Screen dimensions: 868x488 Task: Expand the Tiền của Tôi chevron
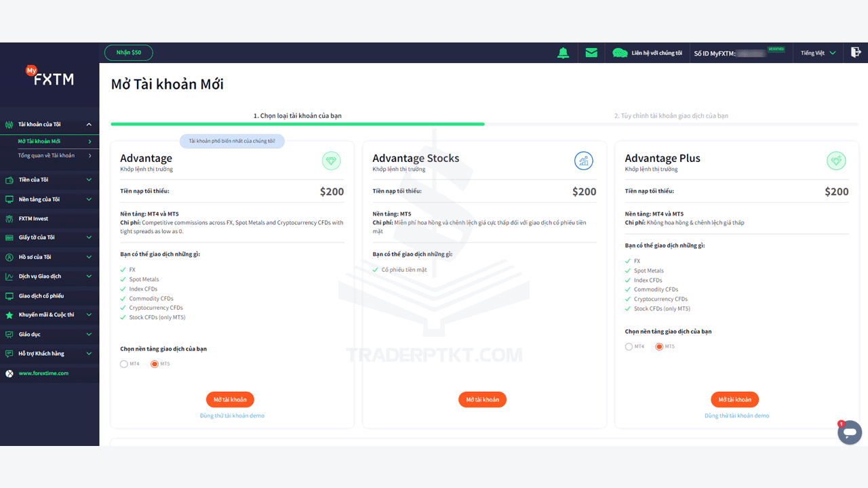[89, 180]
